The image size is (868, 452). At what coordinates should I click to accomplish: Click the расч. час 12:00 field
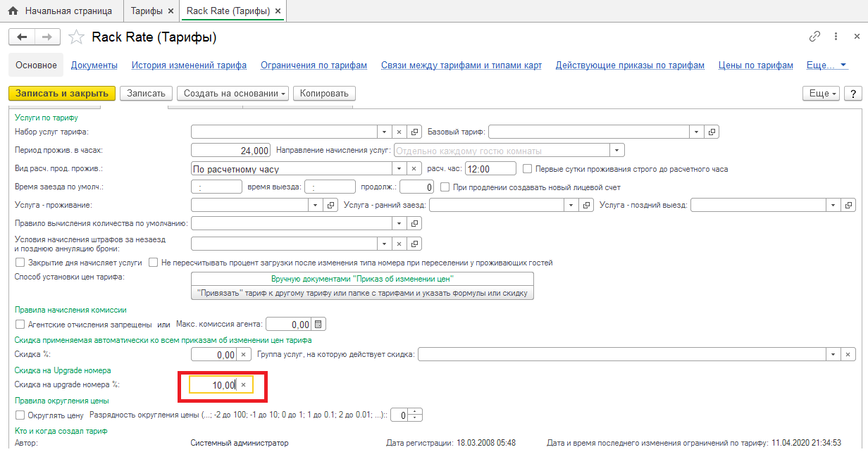pyautogui.click(x=491, y=169)
